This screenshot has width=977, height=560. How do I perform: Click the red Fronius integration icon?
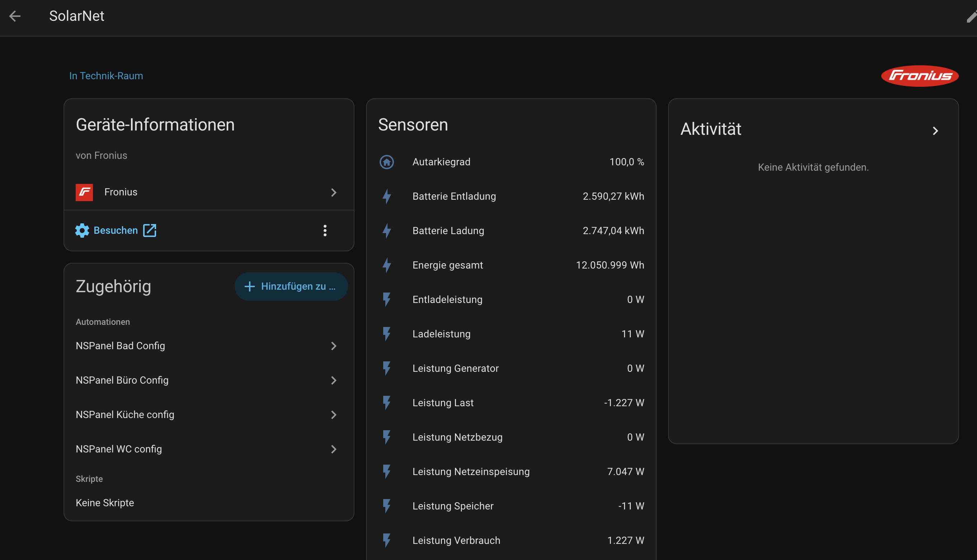84,192
